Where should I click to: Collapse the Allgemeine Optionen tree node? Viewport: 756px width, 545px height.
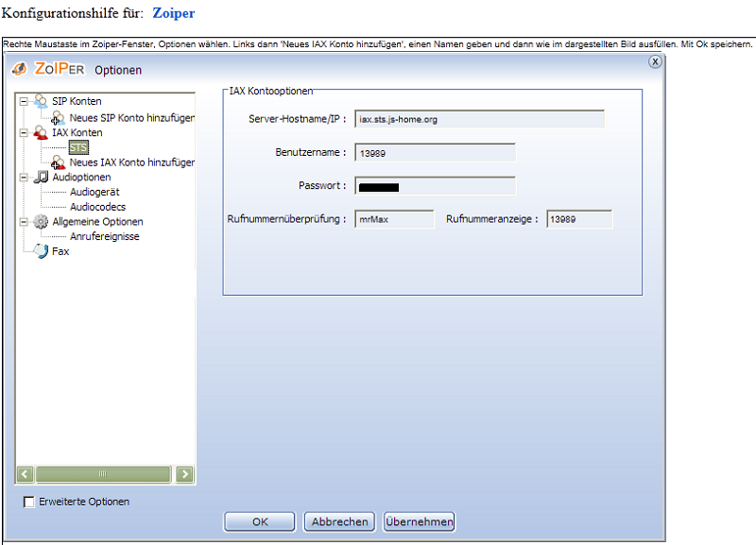(23, 222)
